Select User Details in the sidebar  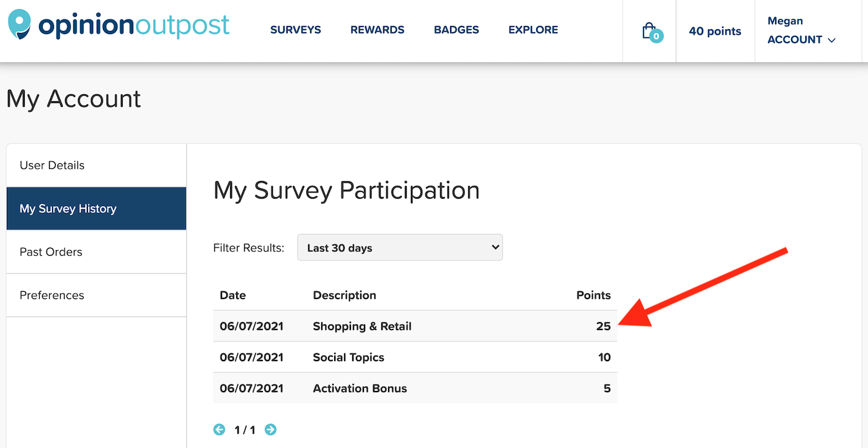52,165
